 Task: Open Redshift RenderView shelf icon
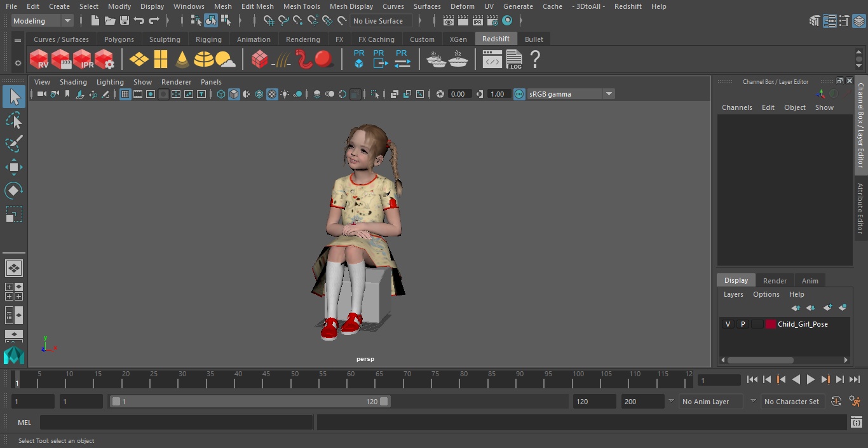click(x=39, y=60)
